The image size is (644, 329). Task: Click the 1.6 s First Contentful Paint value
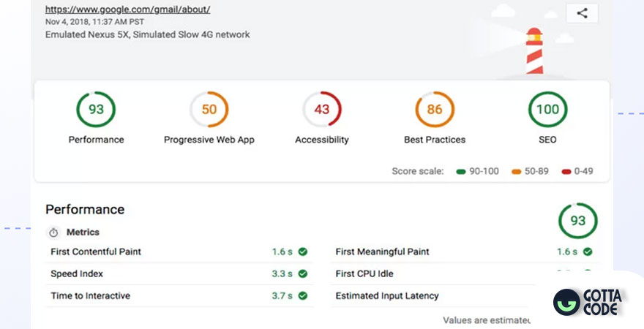[282, 252]
